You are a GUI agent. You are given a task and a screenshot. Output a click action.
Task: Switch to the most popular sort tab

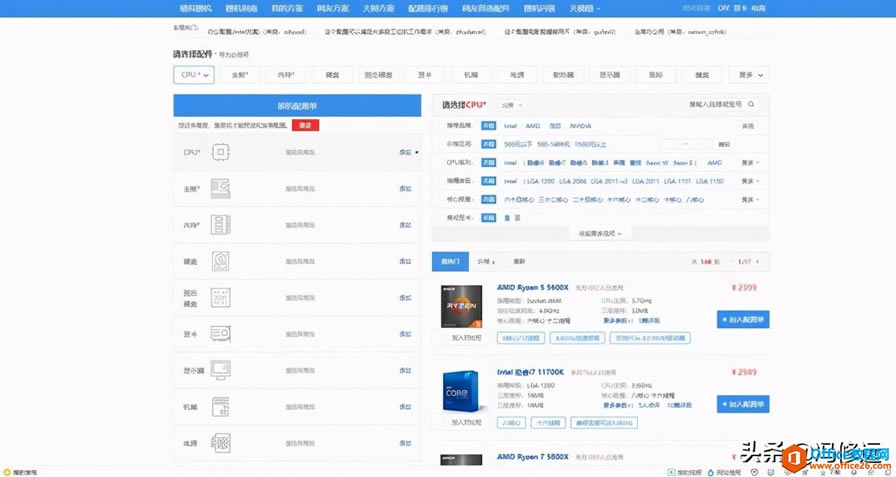450,262
